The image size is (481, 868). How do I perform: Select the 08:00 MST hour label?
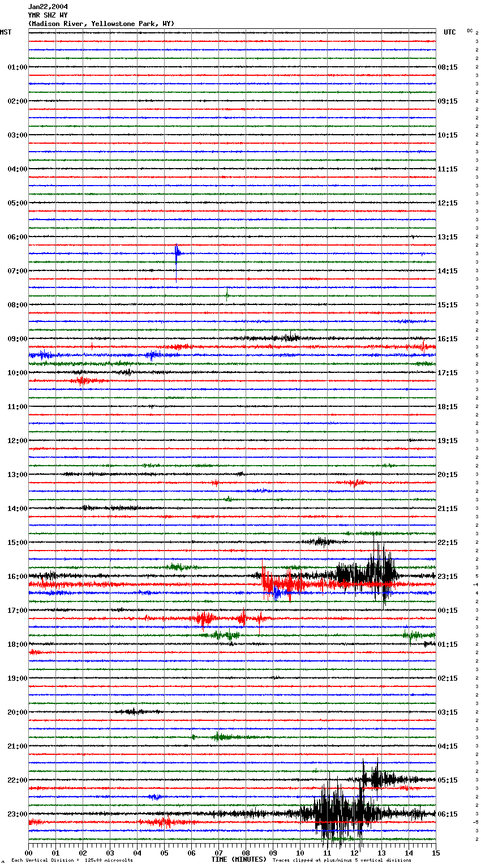pos(18,305)
